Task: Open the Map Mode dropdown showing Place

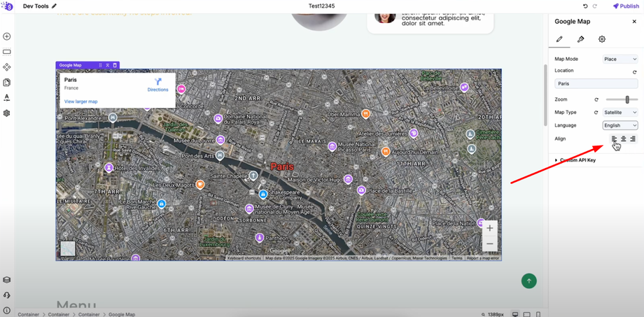Action: tap(620, 59)
